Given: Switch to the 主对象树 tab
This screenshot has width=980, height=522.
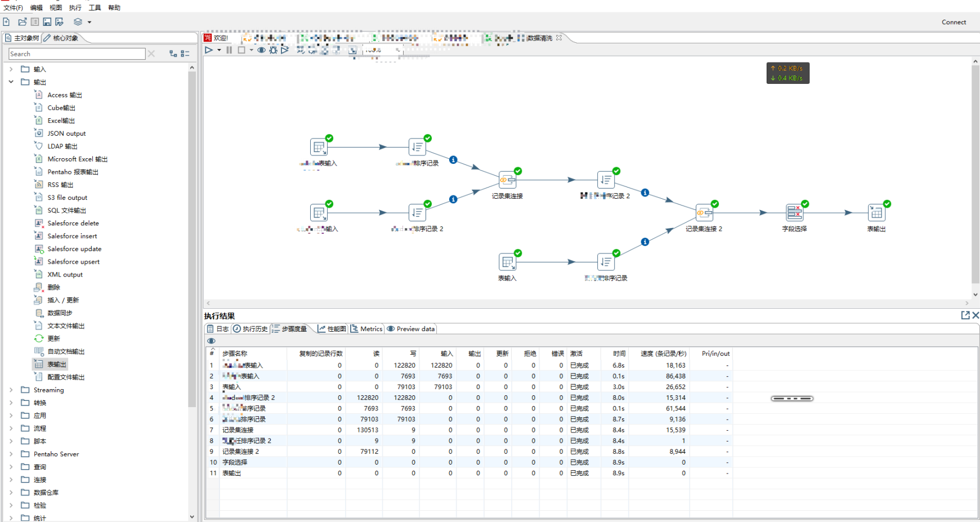Looking at the screenshot, I should [x=22, y=38].
